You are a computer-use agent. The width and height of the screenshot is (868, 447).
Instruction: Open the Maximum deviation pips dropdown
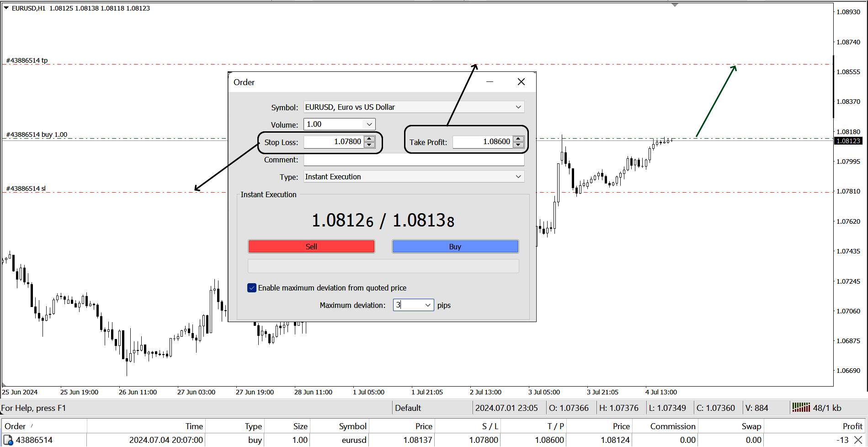click(x=428, y=305)
